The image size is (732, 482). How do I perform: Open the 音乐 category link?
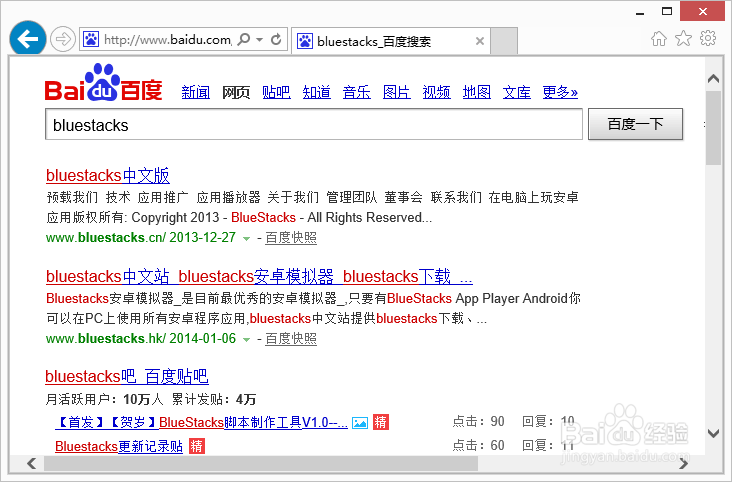tap(357, 92)
